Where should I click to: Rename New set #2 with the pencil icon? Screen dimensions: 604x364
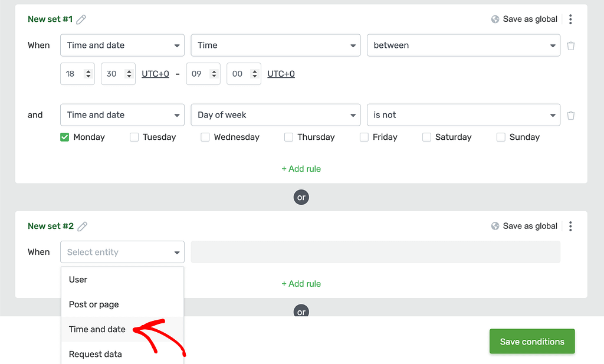tap(82, 226)
